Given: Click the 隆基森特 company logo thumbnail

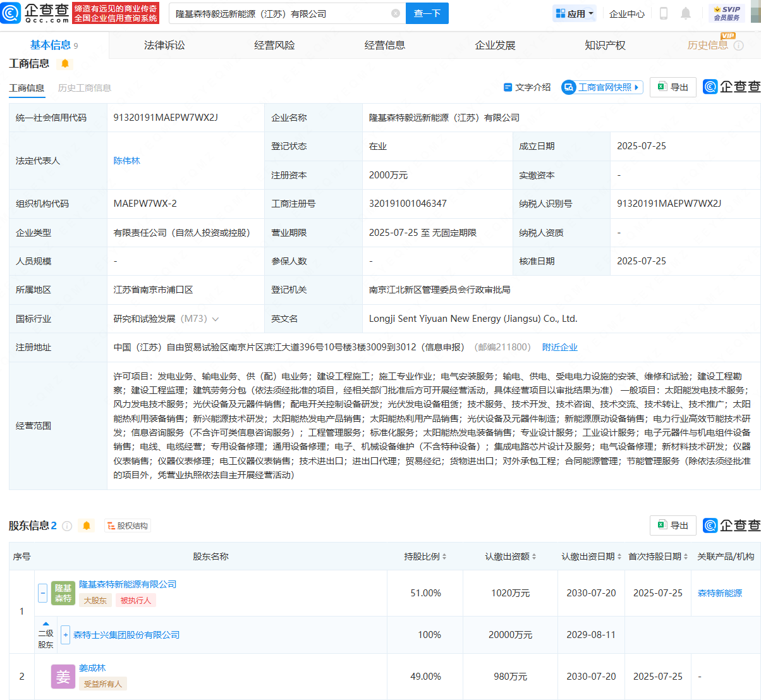Looking at the screenshot, I should pyautogui.click(x=63, y=593).
